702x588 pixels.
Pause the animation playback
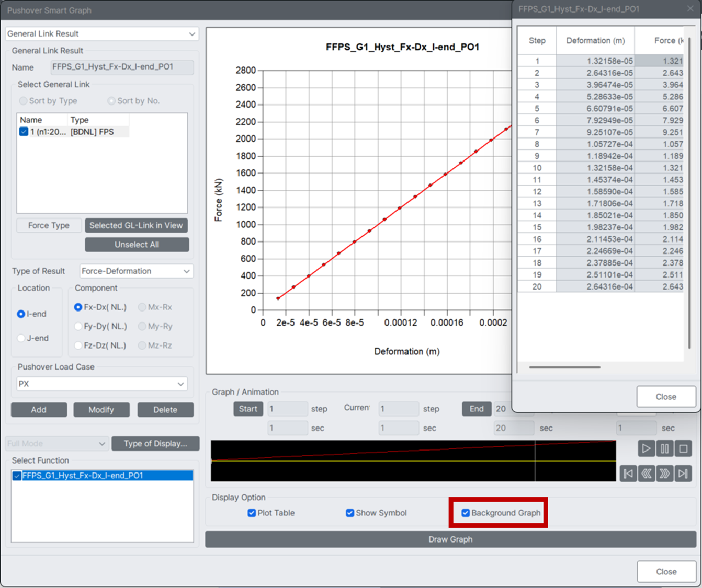[x=664, y=448]
